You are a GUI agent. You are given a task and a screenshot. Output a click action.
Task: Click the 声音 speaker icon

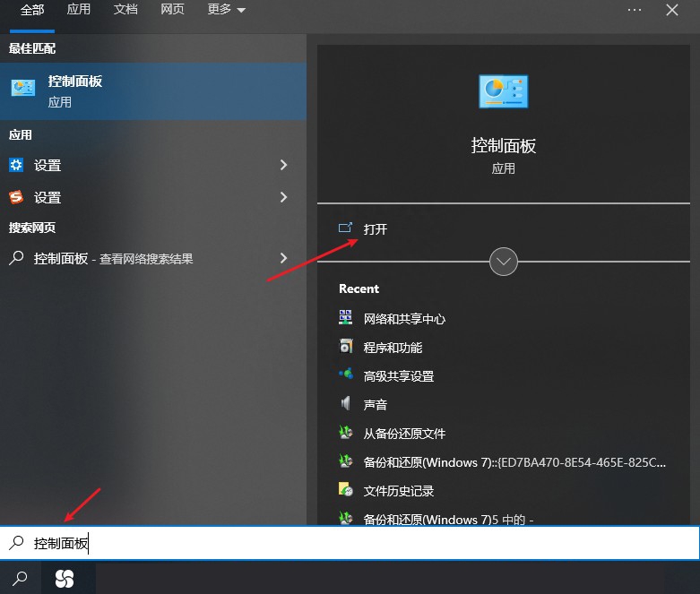click(346, 403)
